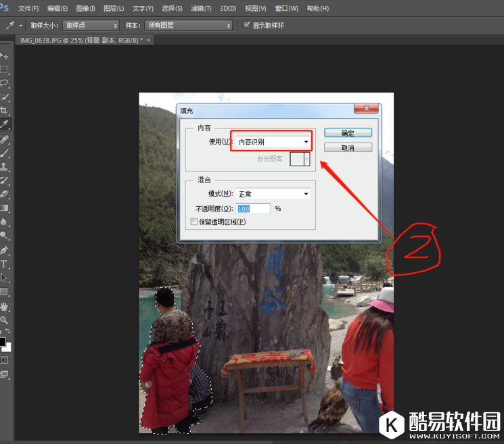Select the Horizontal Type tool
Viewport: 504px width, 444px height.
click(5, 264)
